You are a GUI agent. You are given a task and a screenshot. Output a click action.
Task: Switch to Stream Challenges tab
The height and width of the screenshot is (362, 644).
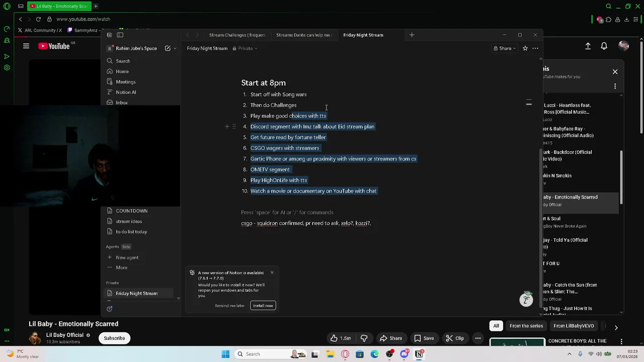click(236, 35)
